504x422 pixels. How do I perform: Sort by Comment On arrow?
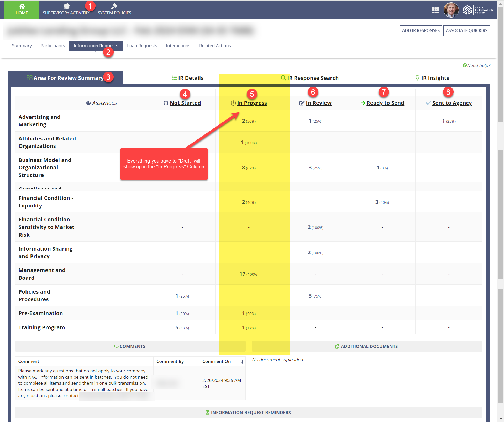(242, 362)
